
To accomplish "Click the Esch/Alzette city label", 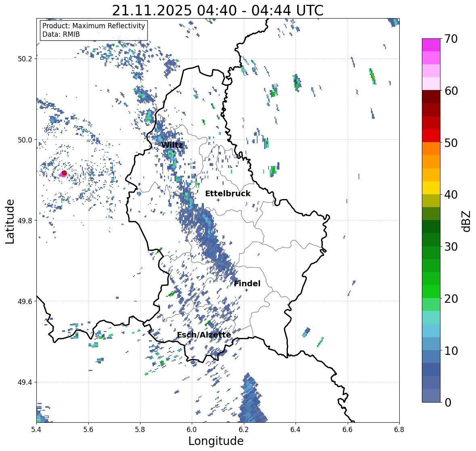I will point(204,335).
